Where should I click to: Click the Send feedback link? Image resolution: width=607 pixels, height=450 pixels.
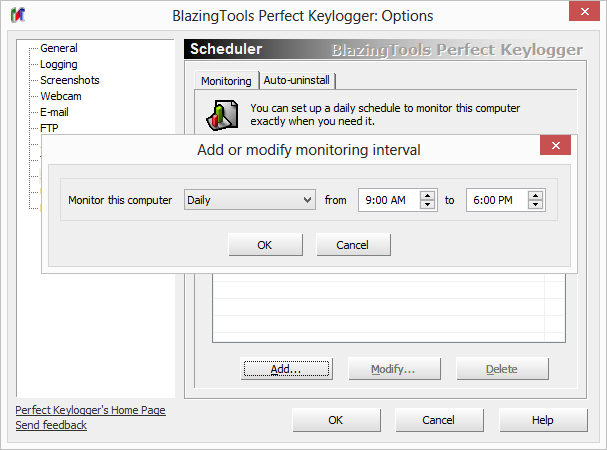51,425
